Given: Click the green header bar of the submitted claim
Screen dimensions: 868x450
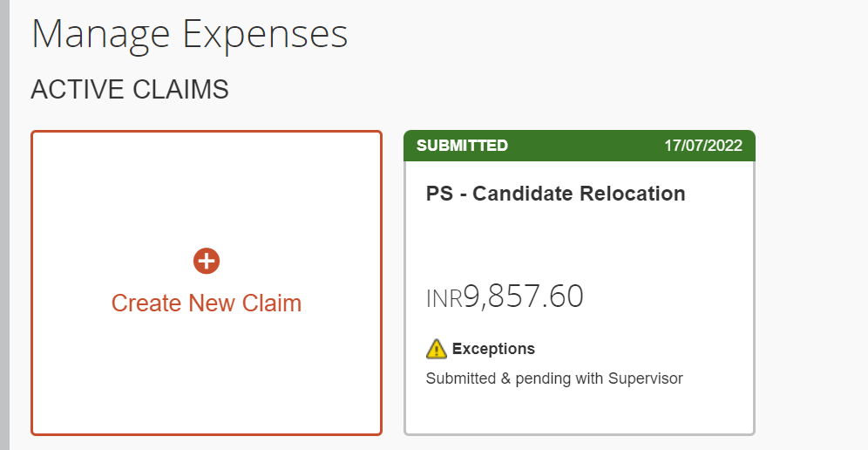Looking at the screenshot, I should [x=579, y=146].
